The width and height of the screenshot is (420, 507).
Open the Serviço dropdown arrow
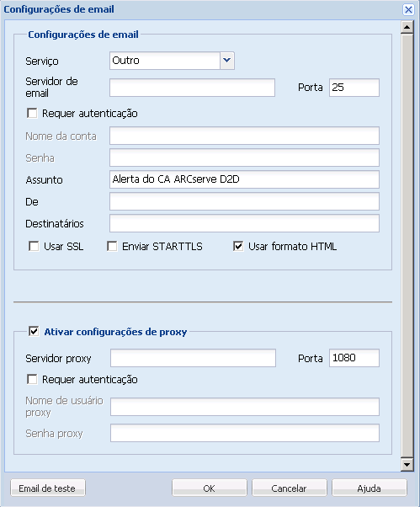tap(227, 61)
